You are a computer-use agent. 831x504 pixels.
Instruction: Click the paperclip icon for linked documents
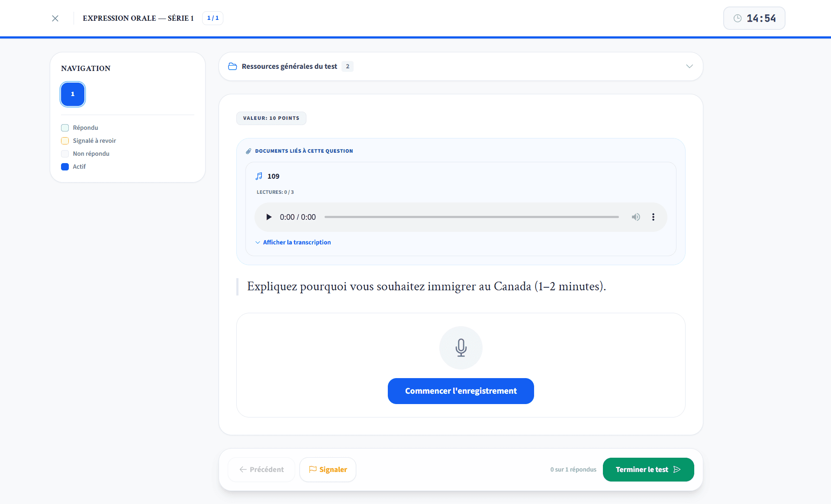pos(248,151)
